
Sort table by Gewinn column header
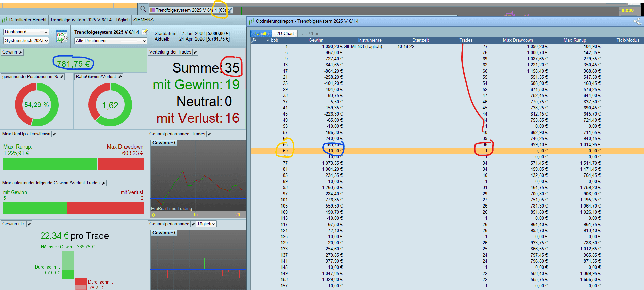(316, 40)
